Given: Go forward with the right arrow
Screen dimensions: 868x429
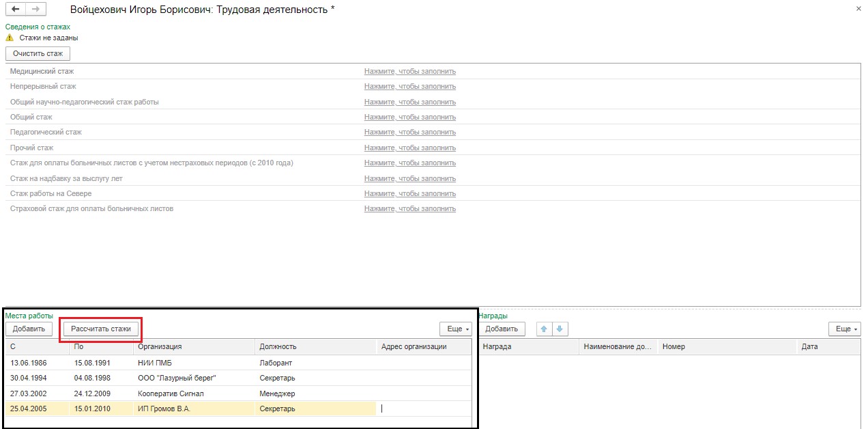Looking at the screenshot, I should [x=35, y=10].
